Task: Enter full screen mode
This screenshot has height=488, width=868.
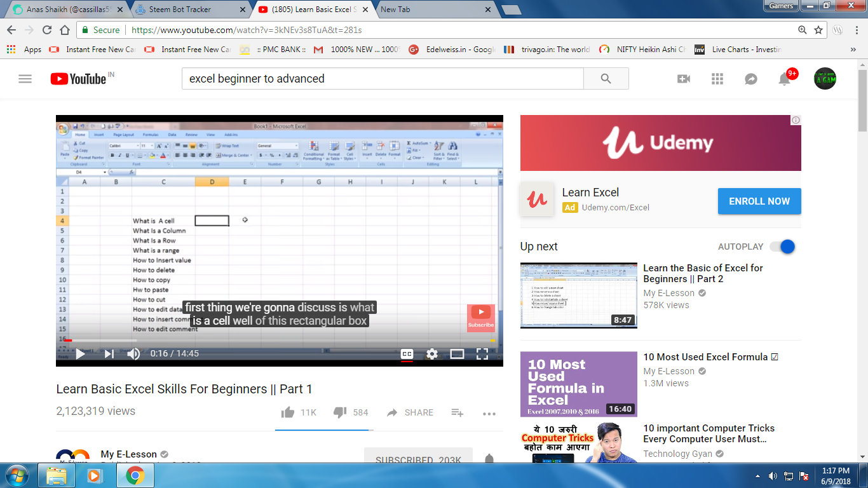Action: (x=482, y=354)
